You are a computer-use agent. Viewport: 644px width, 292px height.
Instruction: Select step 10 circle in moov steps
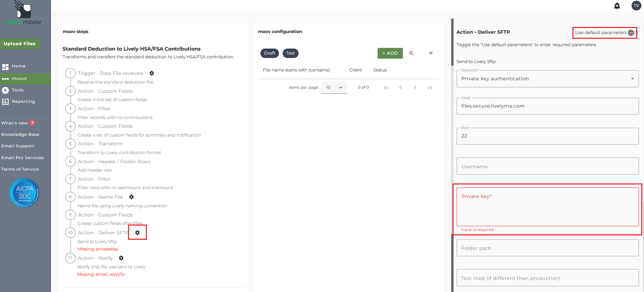70,233
